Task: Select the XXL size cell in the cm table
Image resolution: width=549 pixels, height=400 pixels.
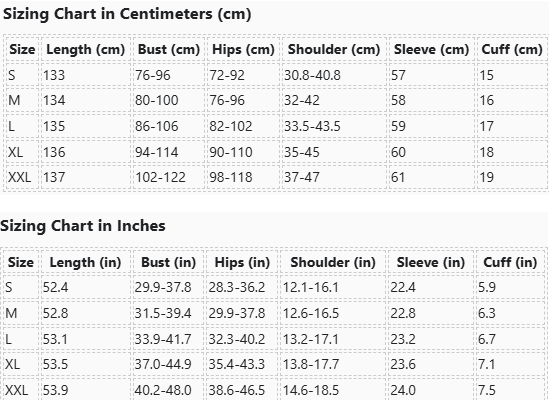Action: tap(22, 177)
